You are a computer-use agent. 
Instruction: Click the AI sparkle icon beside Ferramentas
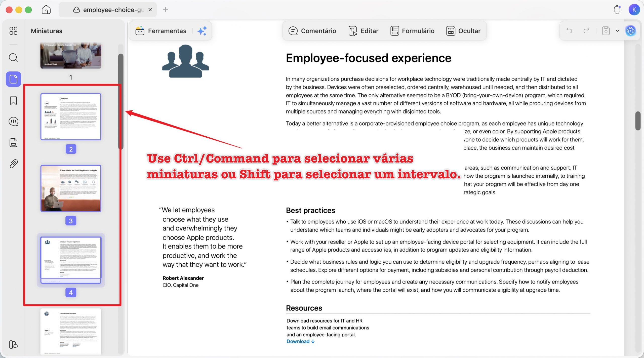[202, 31]
